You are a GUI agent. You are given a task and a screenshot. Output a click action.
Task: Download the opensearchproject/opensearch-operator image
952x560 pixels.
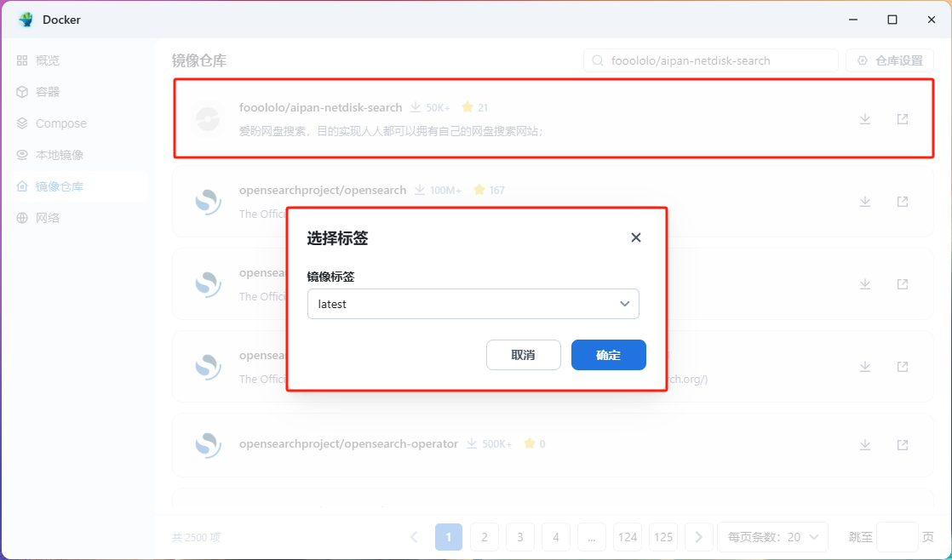(865, 445)
